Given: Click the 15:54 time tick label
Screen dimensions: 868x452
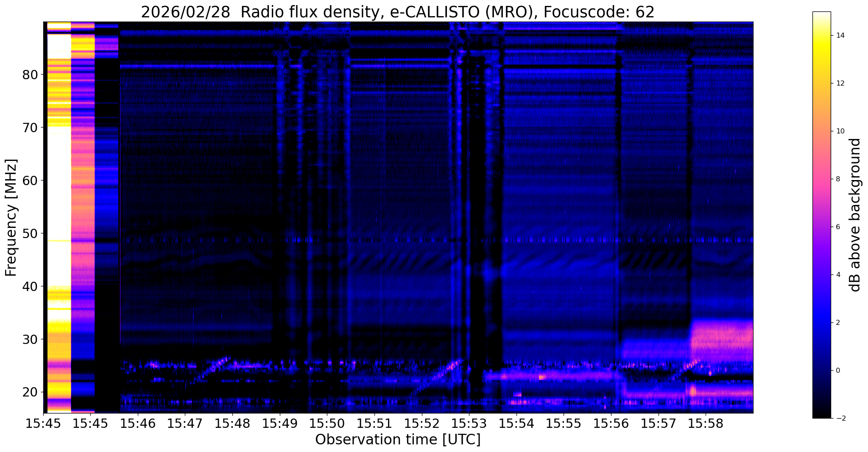Looking at the screenshot, I should [x=516, y=424].
